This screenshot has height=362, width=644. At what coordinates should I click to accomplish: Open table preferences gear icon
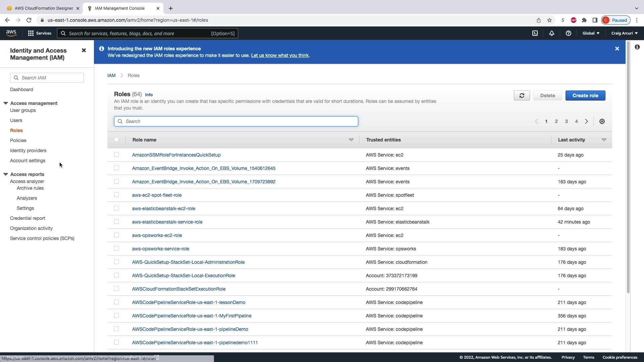[602, 121]
